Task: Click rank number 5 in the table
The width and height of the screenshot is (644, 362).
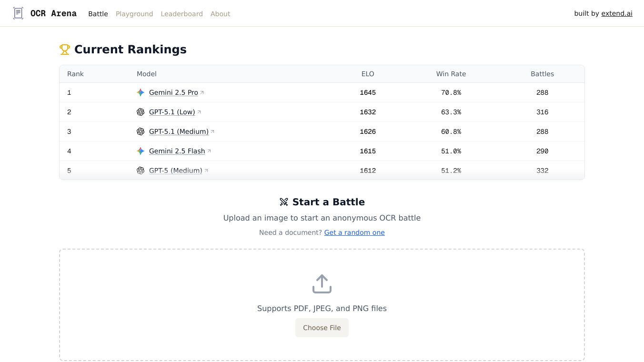Action: [69, 171]
